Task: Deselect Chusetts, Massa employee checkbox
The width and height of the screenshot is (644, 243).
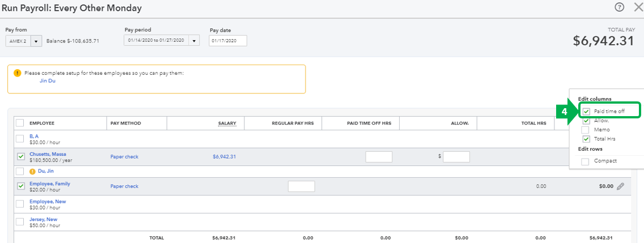Action: tap(20, 157)
